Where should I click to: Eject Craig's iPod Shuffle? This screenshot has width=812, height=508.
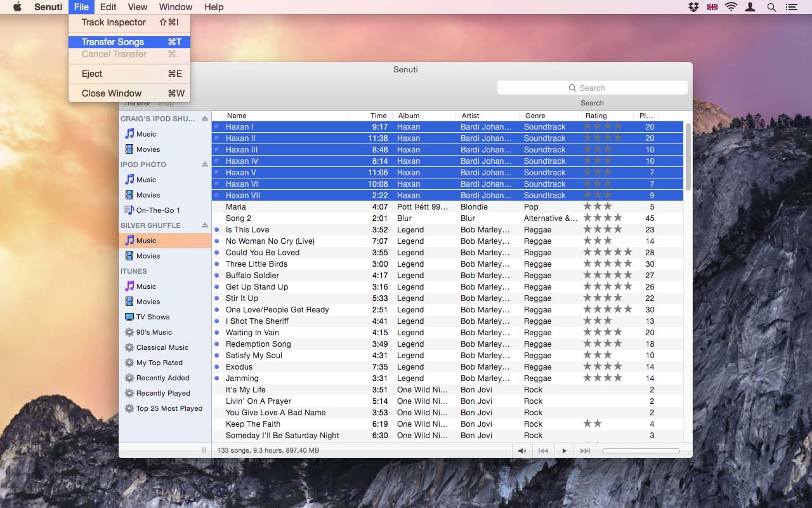click(204, 119)
